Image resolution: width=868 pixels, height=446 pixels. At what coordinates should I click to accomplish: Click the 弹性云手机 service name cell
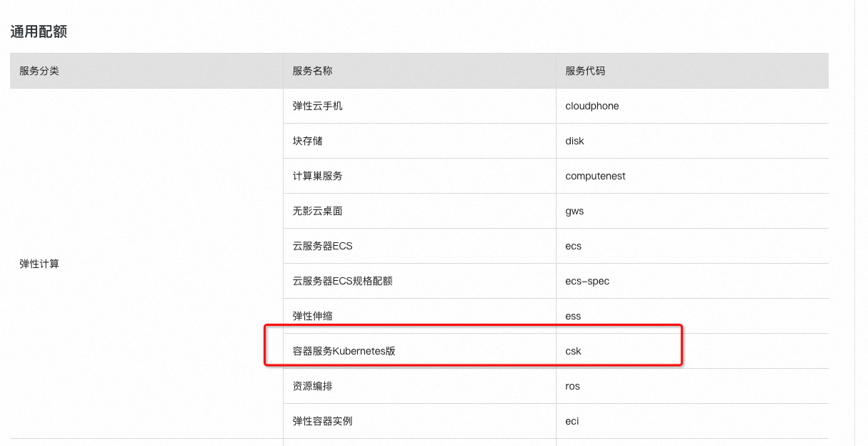point(317,106)
